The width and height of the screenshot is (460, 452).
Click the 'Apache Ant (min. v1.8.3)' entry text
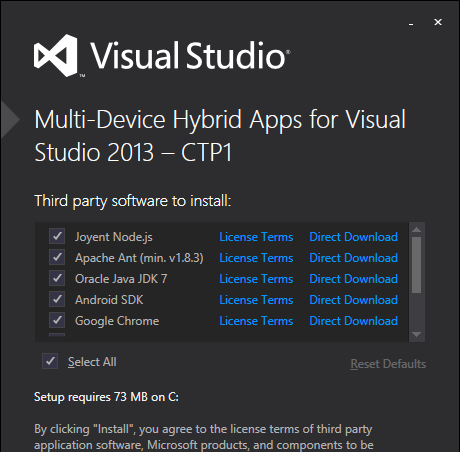click(x=139, y=258)
